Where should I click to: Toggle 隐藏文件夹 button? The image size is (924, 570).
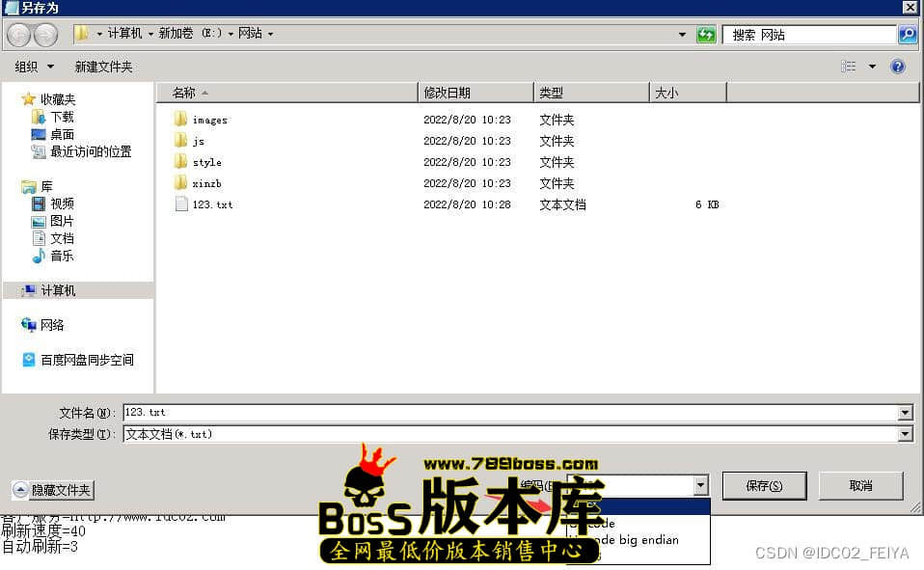point(53,490)
